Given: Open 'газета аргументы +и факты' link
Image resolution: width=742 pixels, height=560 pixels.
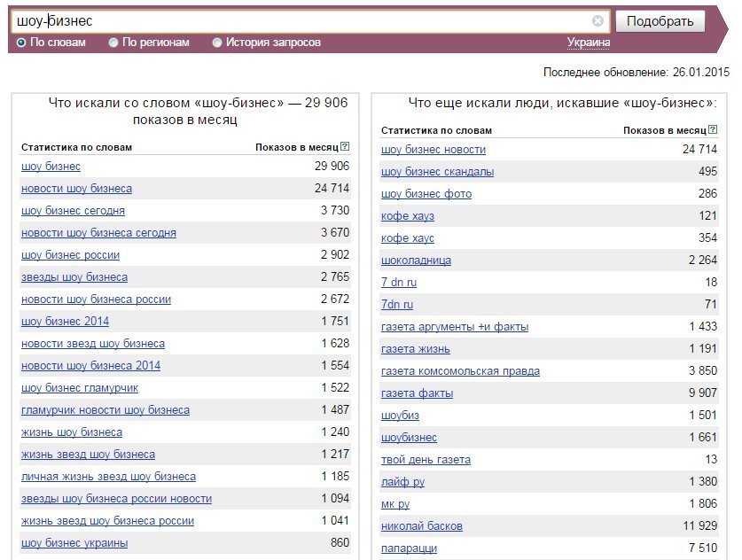Looking at the screenshot, I should 455,327.
